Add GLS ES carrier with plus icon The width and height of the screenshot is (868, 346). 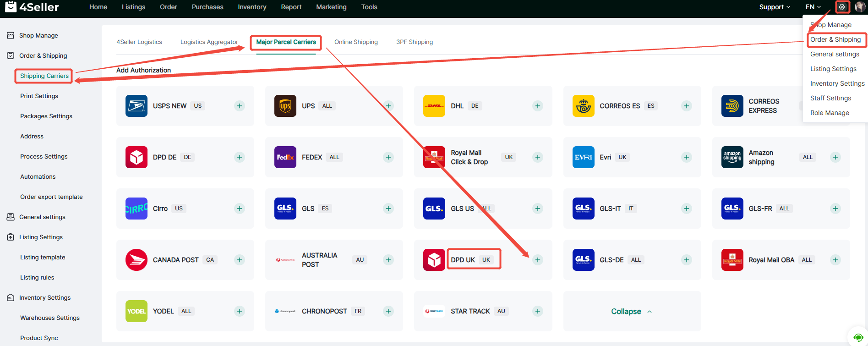(388, 209)
